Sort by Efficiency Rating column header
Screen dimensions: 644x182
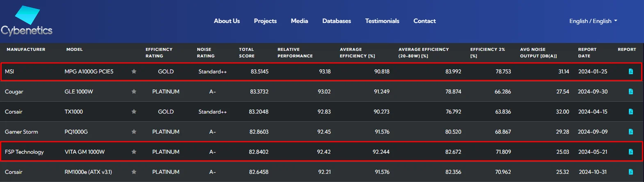159,52
